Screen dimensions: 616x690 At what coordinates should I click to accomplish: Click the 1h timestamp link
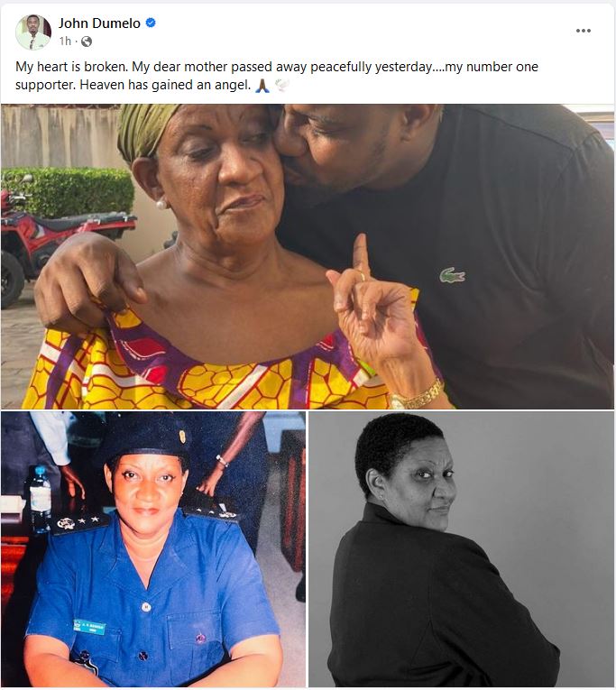point(65,41)
